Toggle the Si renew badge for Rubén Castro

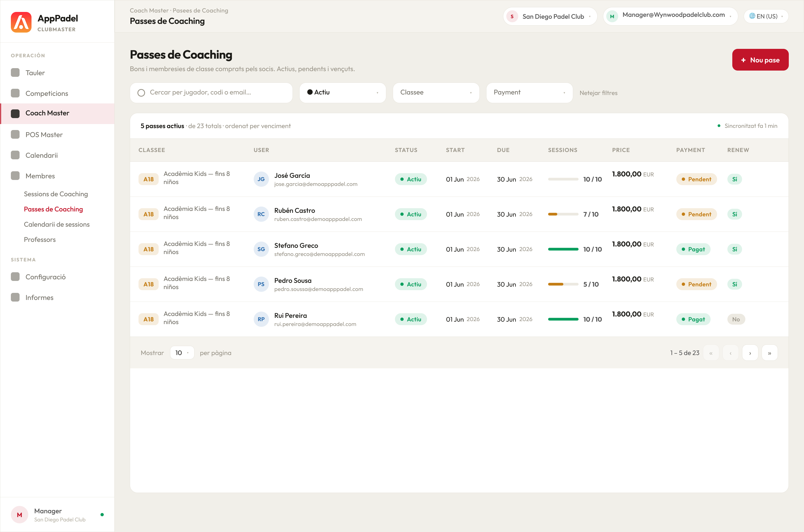point(734,214)
